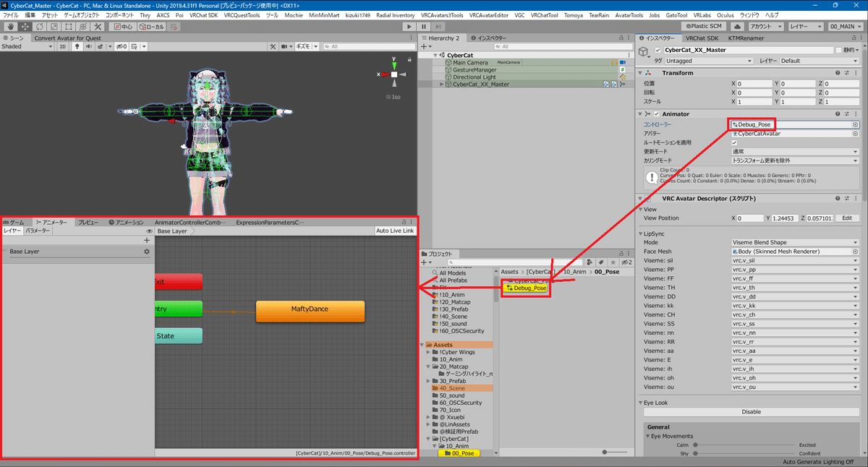
Task: Click Project search by label icon
Action: (x=600, y=262)
